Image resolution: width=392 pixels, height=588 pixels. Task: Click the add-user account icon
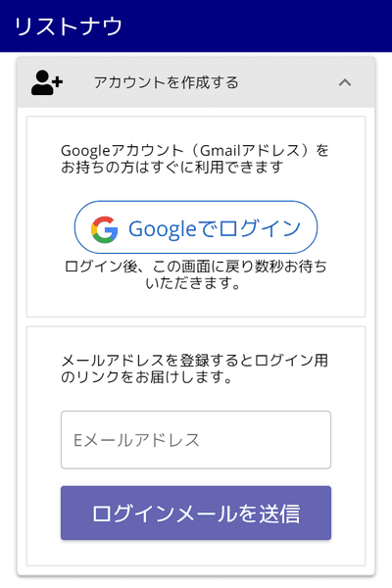(x=46, y=82)
